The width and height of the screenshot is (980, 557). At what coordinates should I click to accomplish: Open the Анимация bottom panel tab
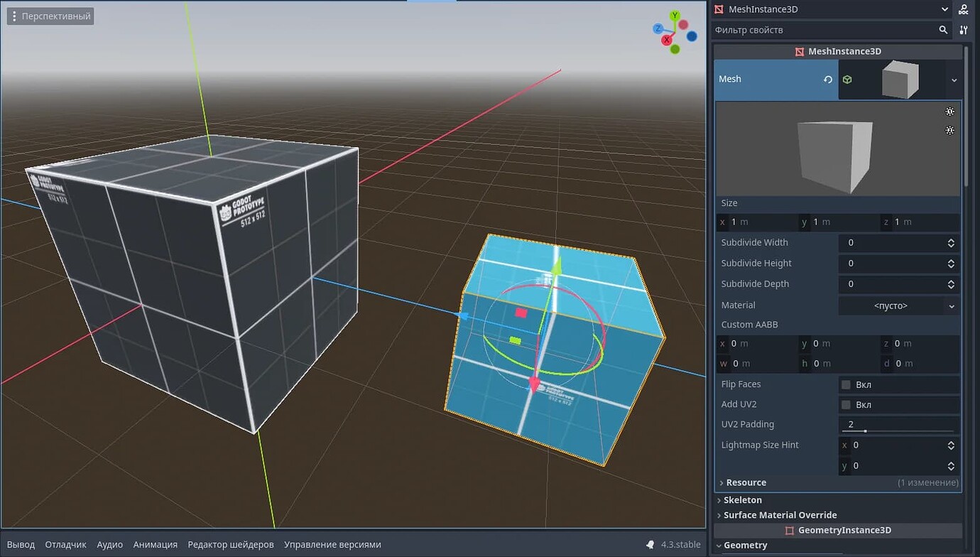point(156,545)
